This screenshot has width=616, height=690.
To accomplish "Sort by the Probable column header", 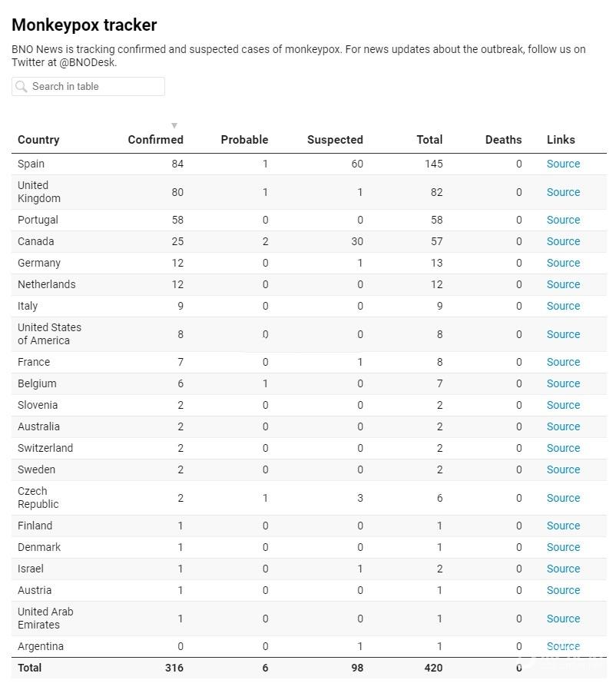I will pos(244,140).
